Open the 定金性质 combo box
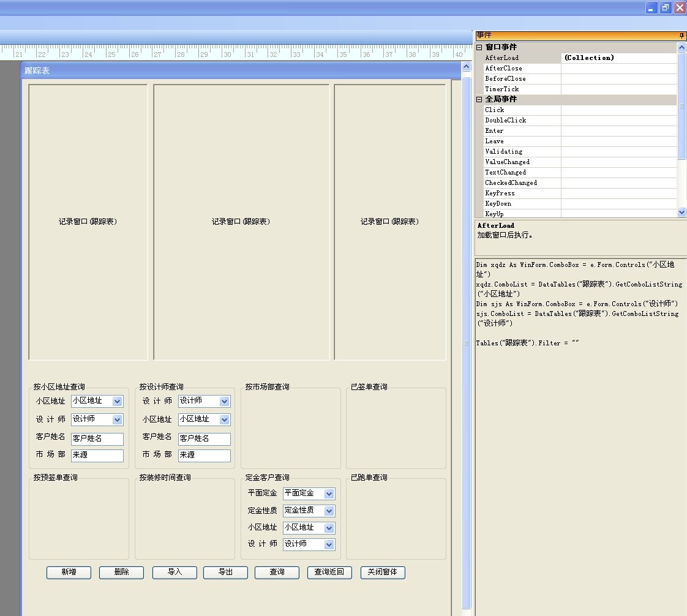 (x=329, y=511)
